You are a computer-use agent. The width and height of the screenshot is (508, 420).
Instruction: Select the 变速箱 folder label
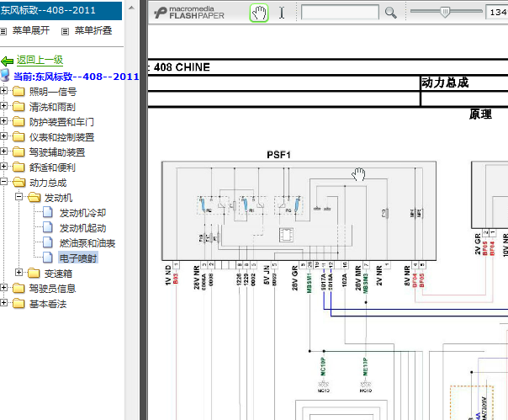58,274
